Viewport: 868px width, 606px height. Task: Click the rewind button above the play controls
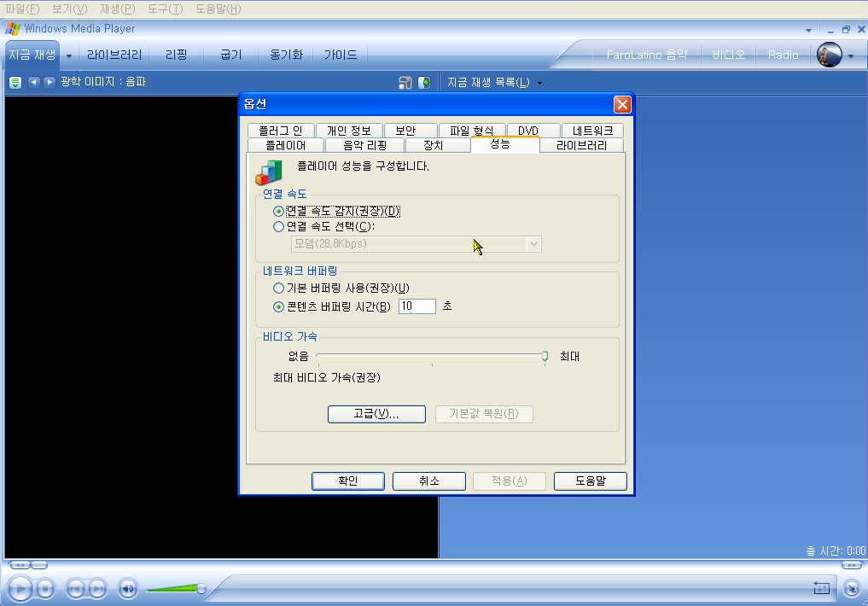[20, 565]
